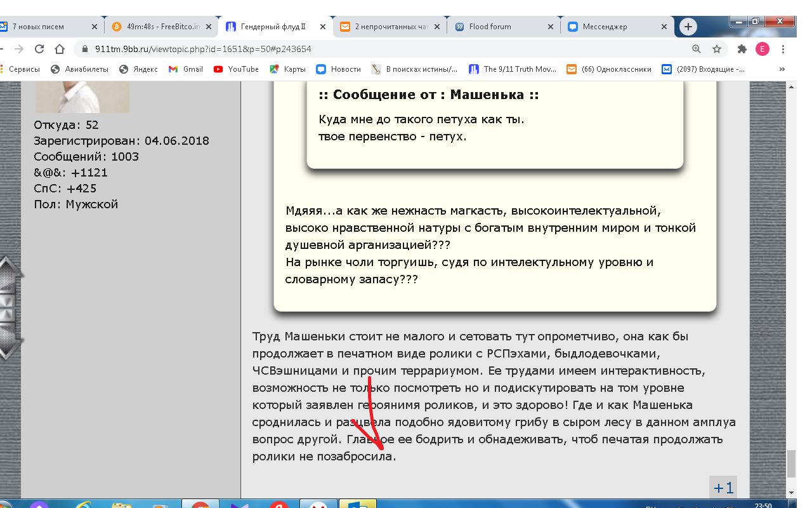Screen dimensions: 812x508
Task: Click the text 'Сообщений: 1003'
Action: pos(86,157)
